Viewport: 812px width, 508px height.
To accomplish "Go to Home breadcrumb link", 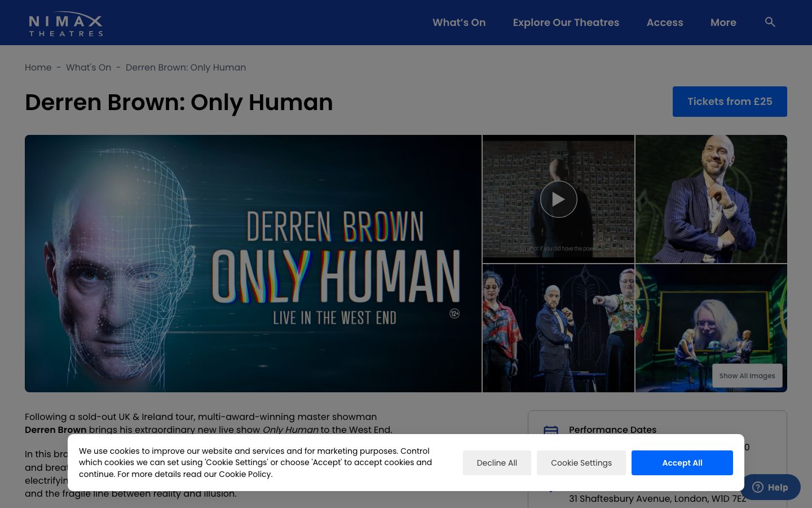I will [x=38, y=67].
